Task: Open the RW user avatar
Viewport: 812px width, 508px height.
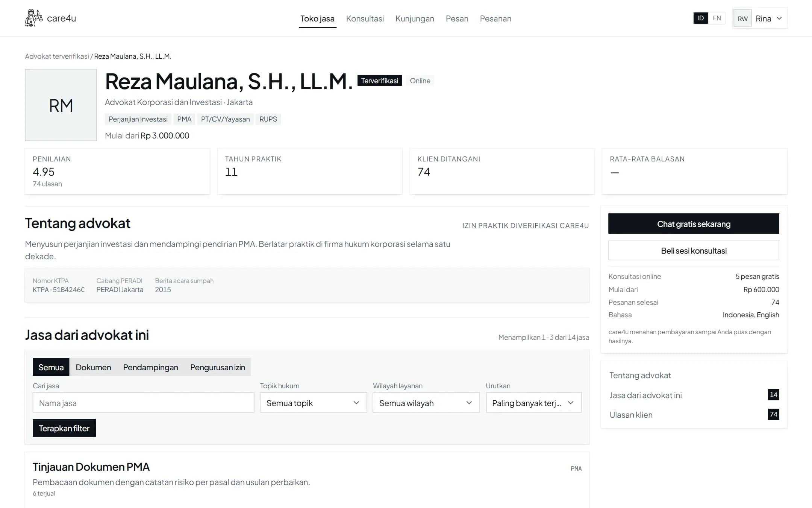Action: (x=742, y=18)
